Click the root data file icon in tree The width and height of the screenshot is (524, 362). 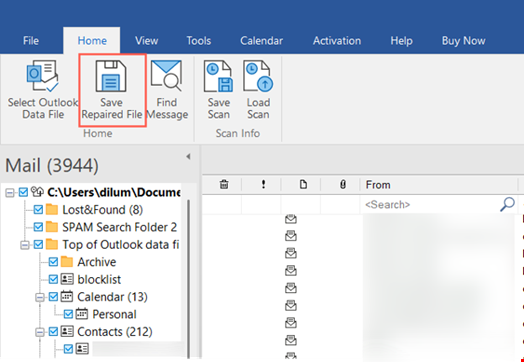(x=37, y=192)
